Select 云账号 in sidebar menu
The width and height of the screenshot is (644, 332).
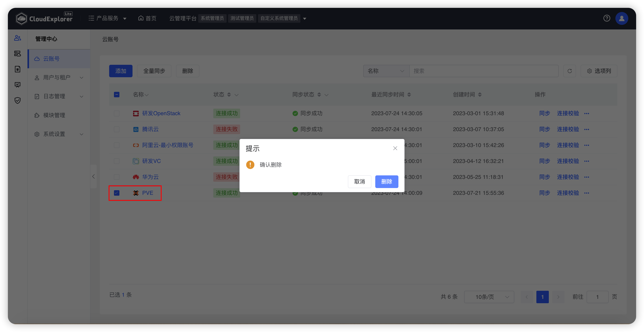(x=59, y=59)
